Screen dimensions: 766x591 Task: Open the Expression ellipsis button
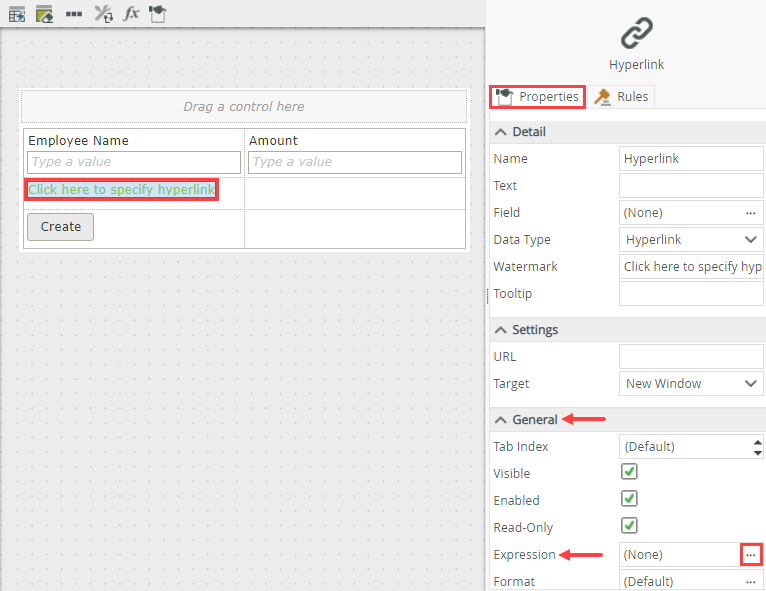(751, 555)
